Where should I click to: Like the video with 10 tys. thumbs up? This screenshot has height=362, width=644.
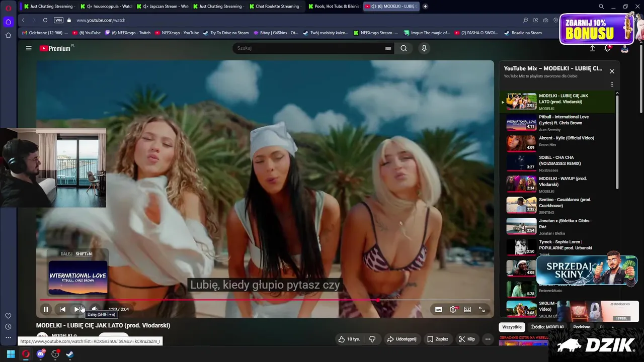click(x=349, y=339)
